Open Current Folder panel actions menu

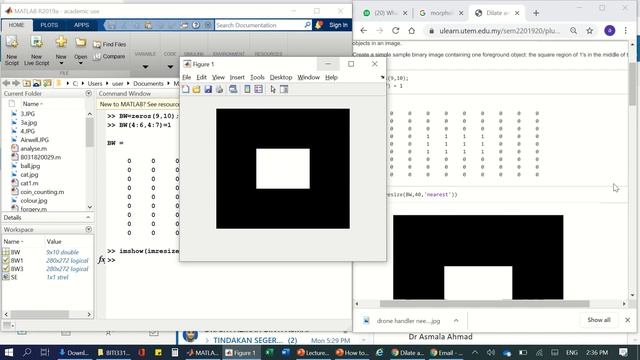coord(89,93)
